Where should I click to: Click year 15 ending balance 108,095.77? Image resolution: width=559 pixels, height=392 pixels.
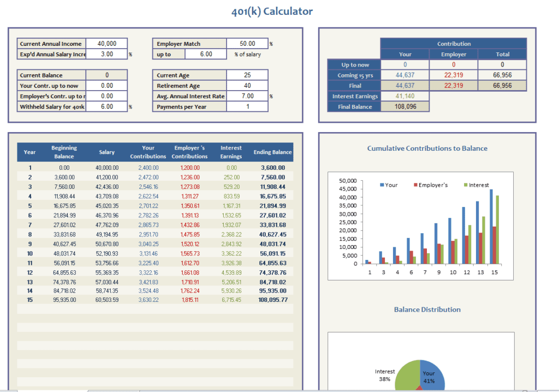[x=273, y=300]
